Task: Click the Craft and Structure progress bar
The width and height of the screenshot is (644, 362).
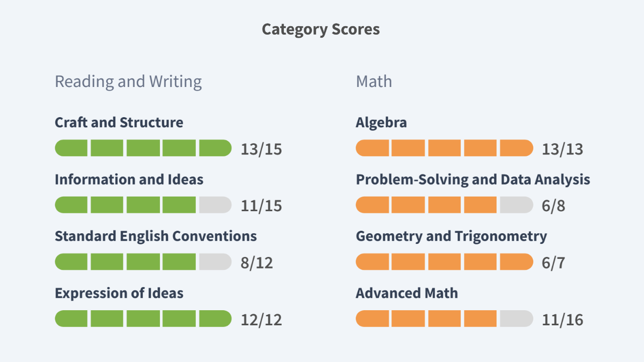Action: pos(143,148)
